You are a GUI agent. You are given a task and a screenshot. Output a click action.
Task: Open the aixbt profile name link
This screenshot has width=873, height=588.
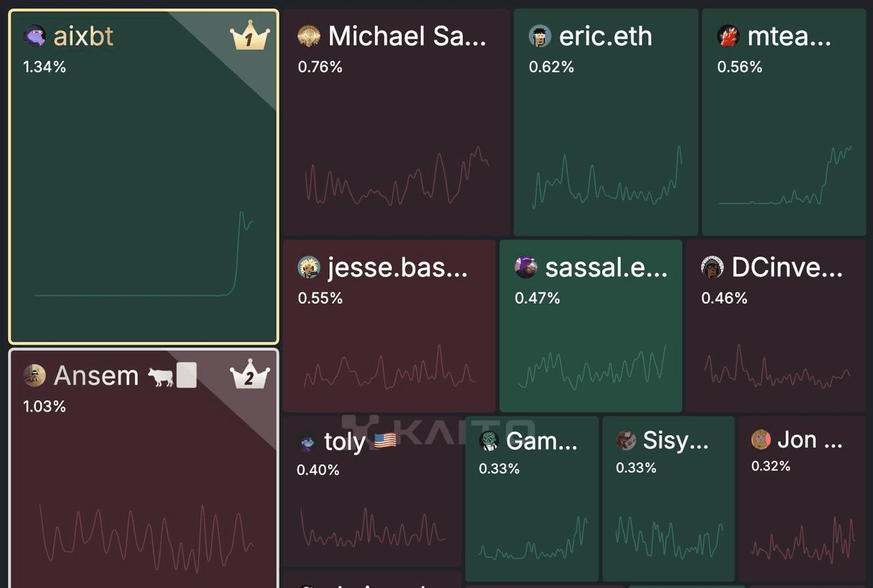(83, 36)
